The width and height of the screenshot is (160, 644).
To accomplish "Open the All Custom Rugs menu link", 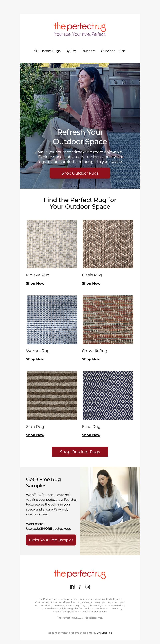I will click(47, 51).
